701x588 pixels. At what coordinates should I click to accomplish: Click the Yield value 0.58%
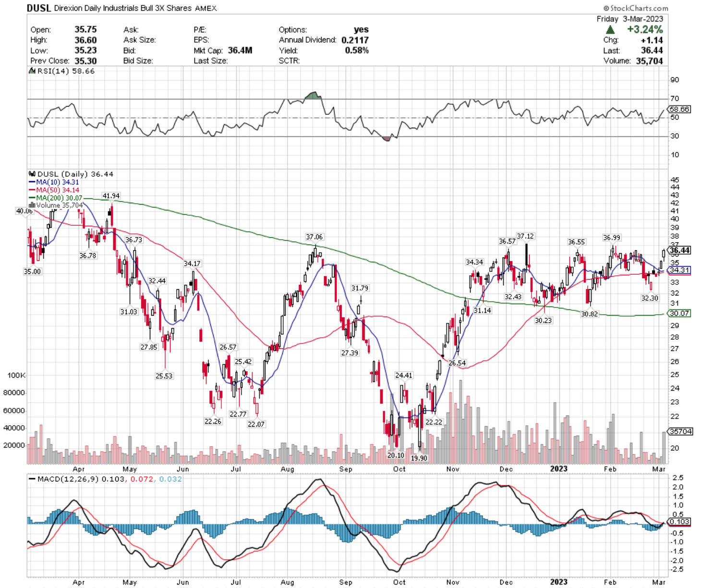(x=357, y=50)
